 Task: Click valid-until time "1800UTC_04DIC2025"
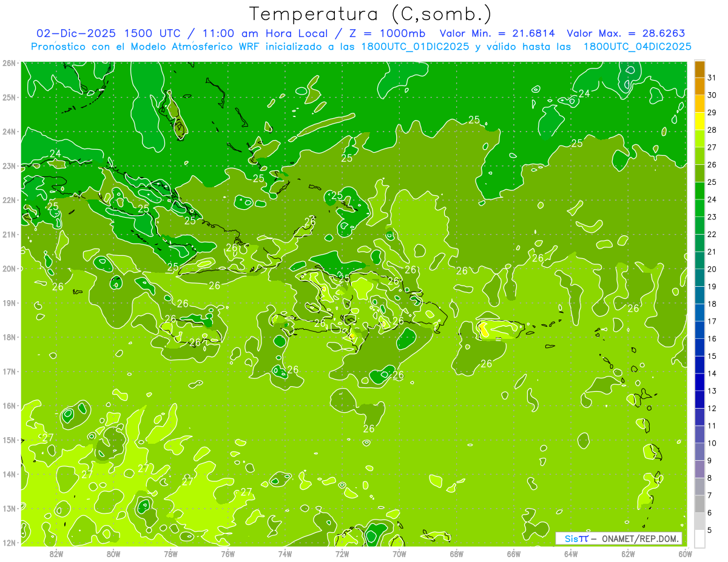(x=637, y=47)
